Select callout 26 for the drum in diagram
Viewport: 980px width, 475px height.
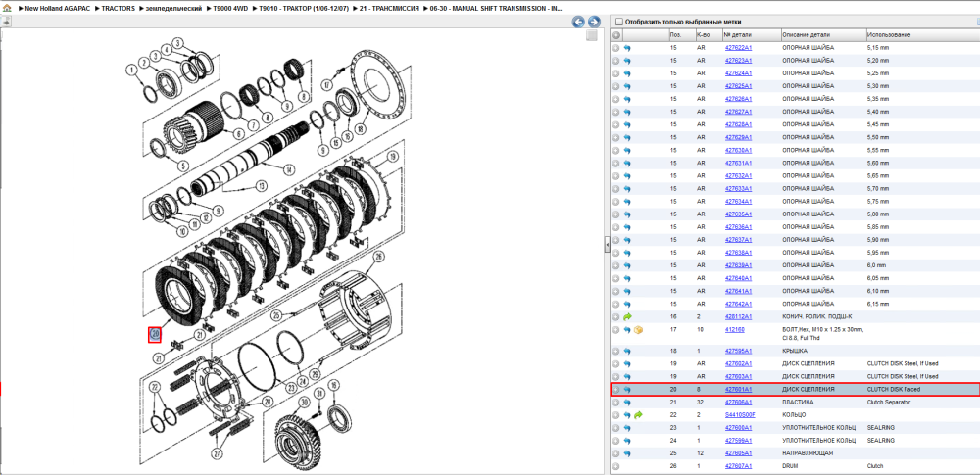pos(377,257)
